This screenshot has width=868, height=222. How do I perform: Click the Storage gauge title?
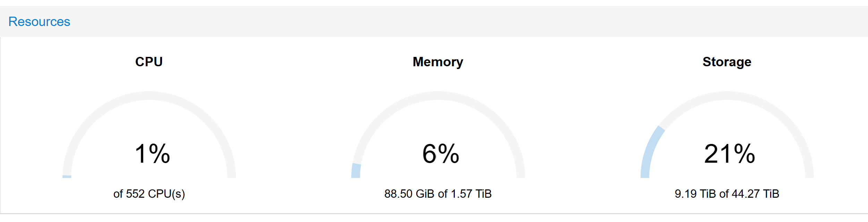(727, 62)
